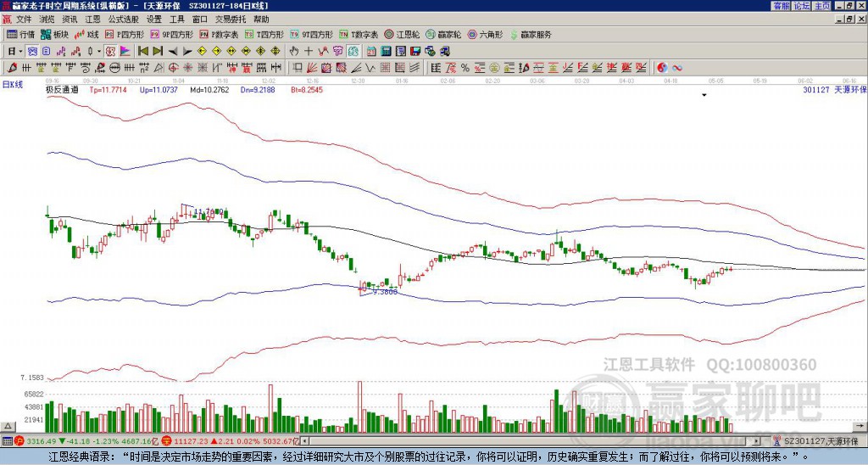Open the 资讯 menu
868x465 pixels.
[x=70, y=20]
